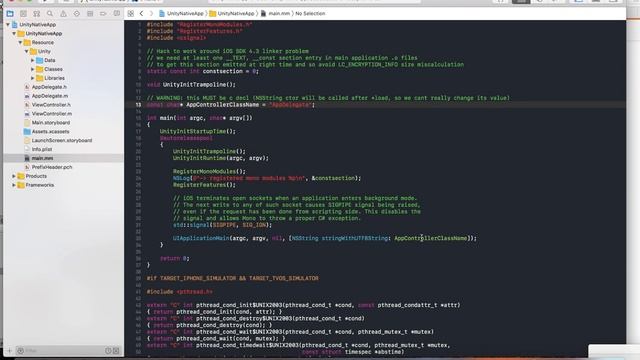Click the RegisterFeatures() call

[204, 185]
